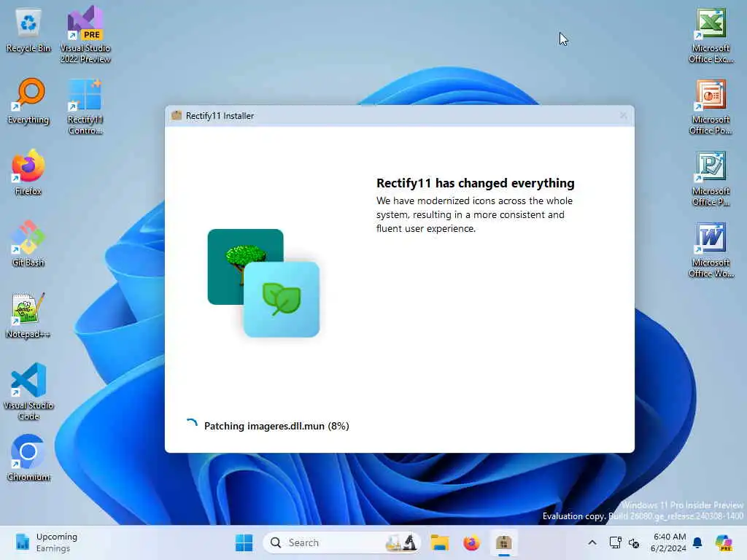Open the Windows Start menu
The image size is (747, 560).
(244, 542)
